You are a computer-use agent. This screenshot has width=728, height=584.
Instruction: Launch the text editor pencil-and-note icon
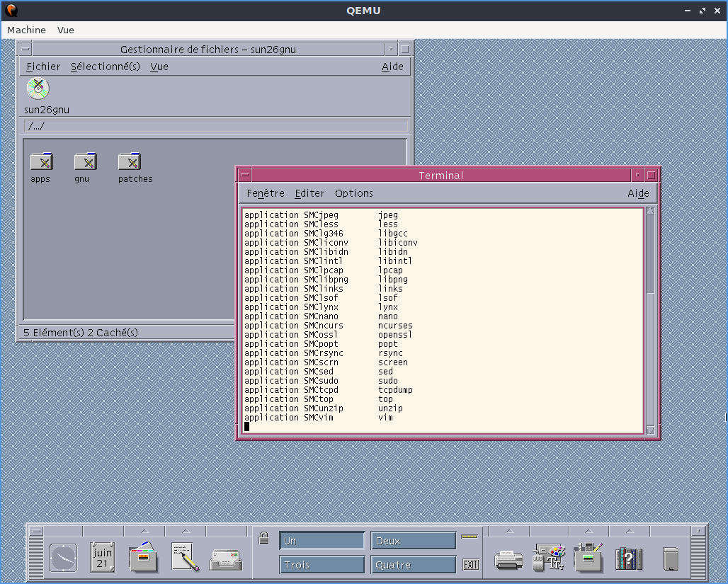click(x=185, y=556)
